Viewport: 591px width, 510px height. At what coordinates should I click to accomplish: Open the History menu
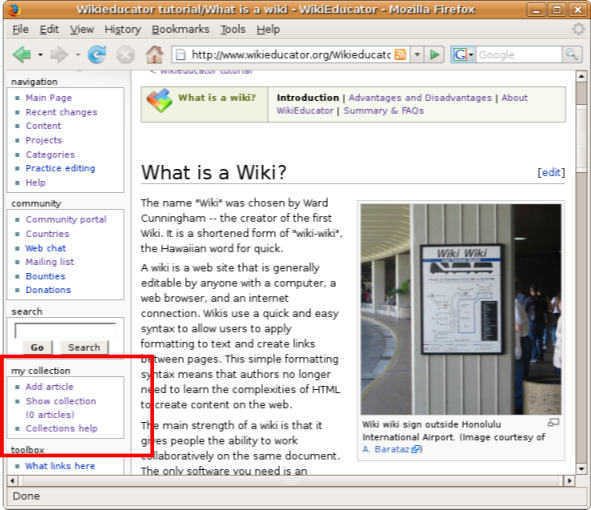tap(122, 29)
